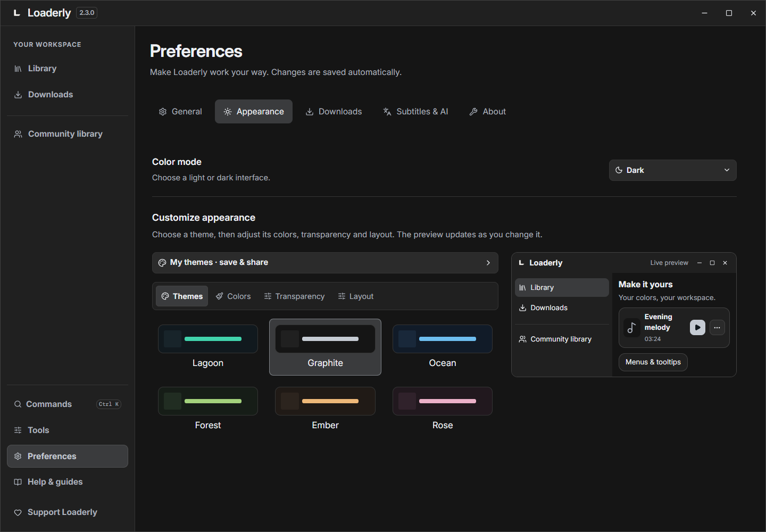Screen dimensions: 766x532
Task: Close the live preview window
Action: (x=725, y=263)
